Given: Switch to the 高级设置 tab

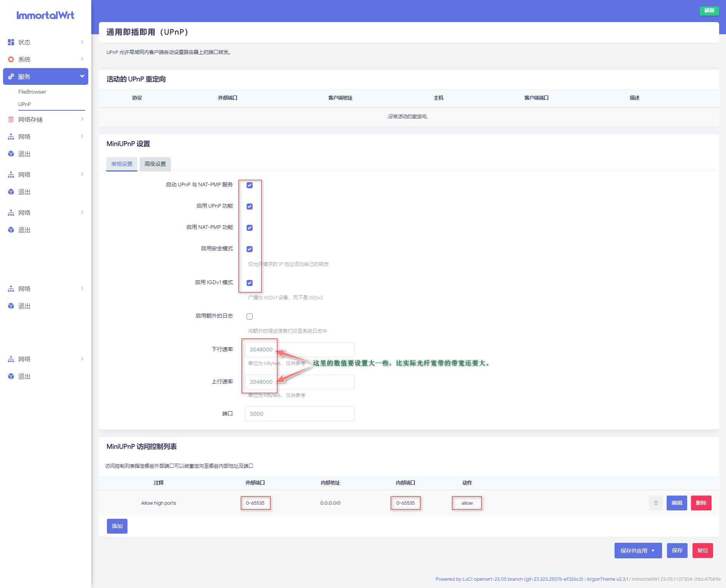Looking at the screenshot, I should pos(155,164).
